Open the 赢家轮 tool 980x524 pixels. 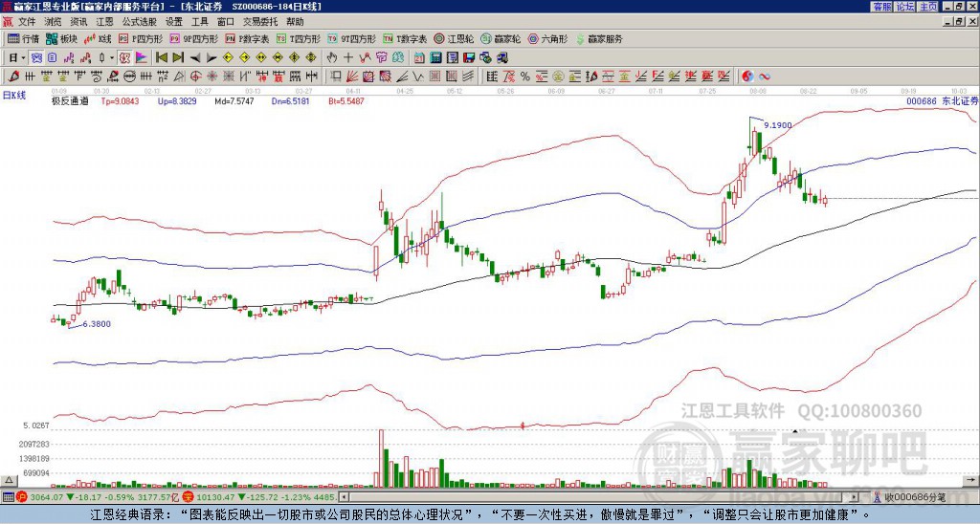(501, 38)
